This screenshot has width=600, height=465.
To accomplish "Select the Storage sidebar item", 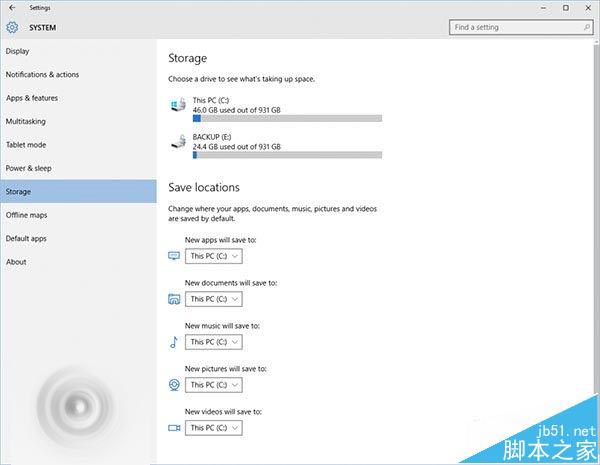I will (78, 191).
